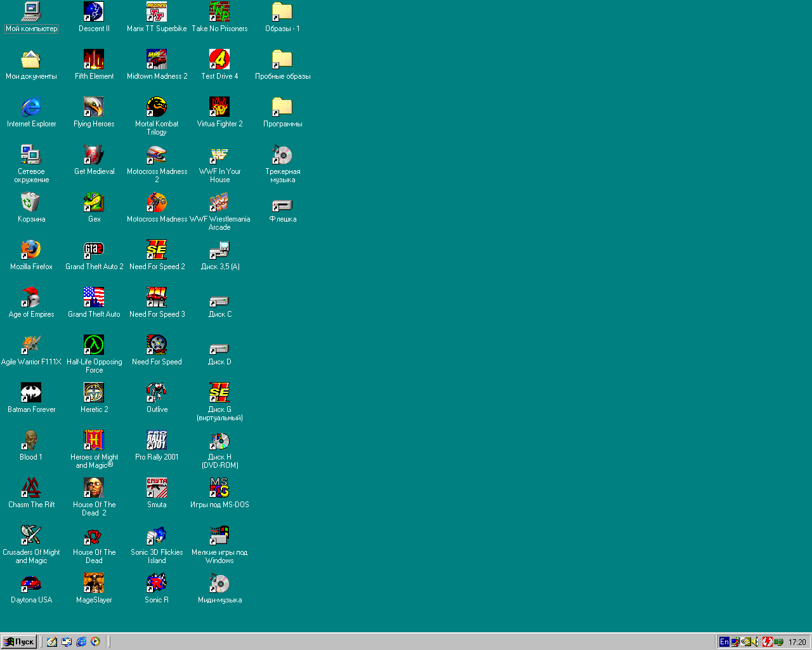Launch Windows Media Player from quick launch
Viewport: 812px width, 650px height.
(95, 642)
